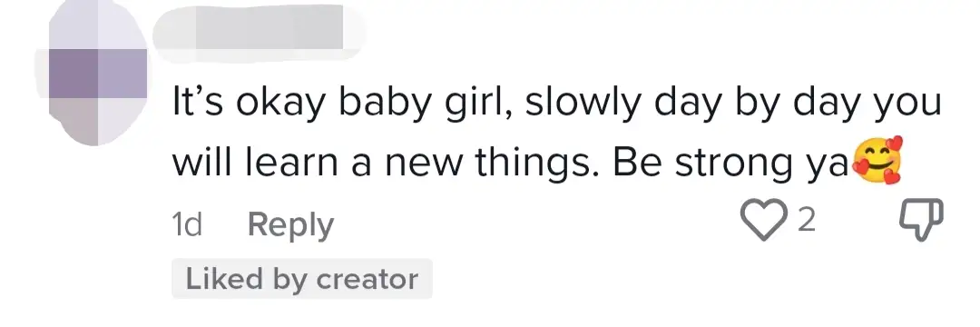This screenshot has height=327, width=980.
Task: Click the word "things." in the comment
Action: 537,162
